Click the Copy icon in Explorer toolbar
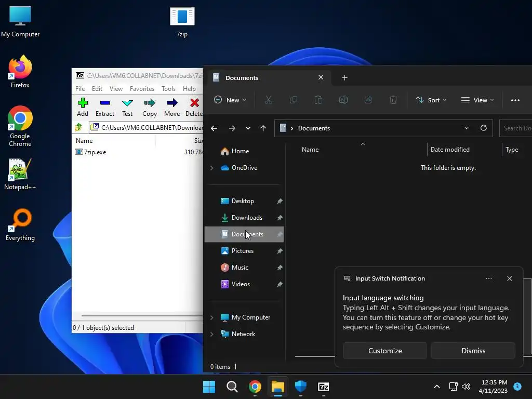This screenshot has width=532, height=399. pyautogui.click(x=294, y=100)
